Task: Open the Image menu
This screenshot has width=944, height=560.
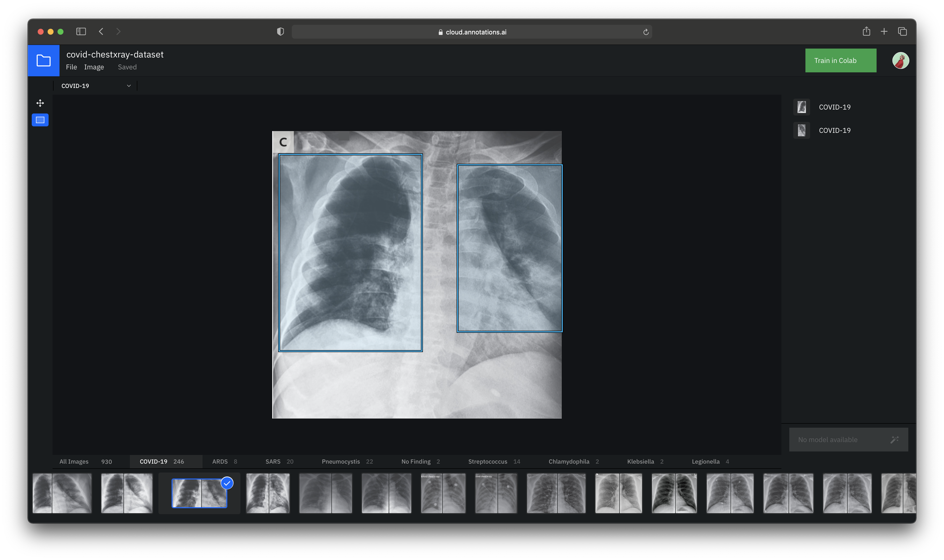Action: coord(94,67)
